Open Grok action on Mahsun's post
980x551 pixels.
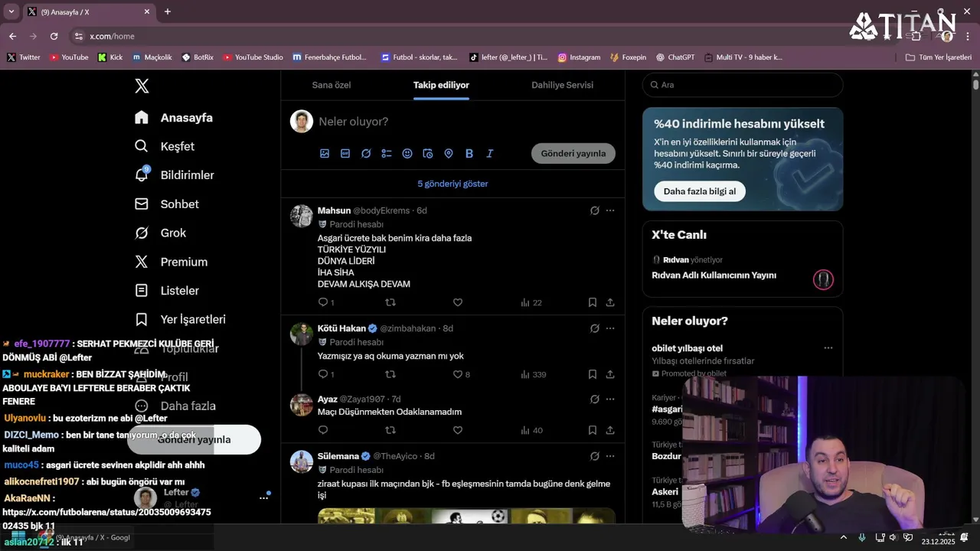point(595,210)
